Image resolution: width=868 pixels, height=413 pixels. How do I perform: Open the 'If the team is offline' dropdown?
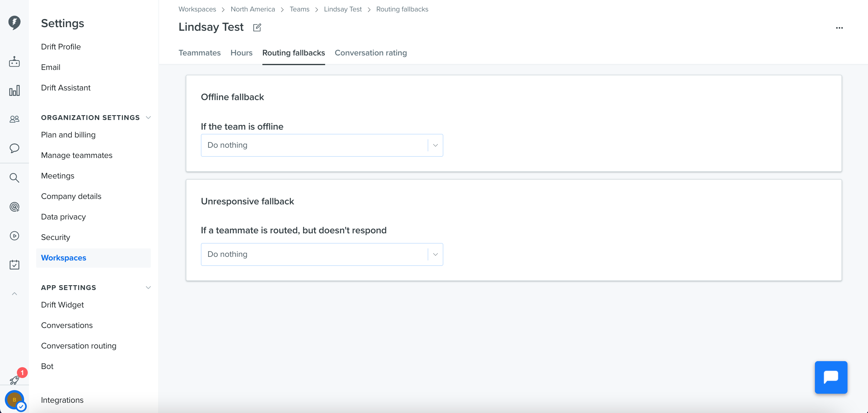tap(322, 145)
